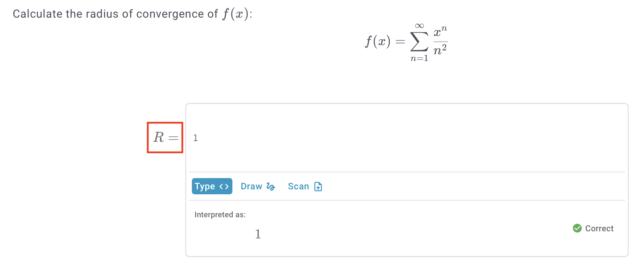Click the Correct status label
This screenshot has width=644, height=268.
point(599,229)
